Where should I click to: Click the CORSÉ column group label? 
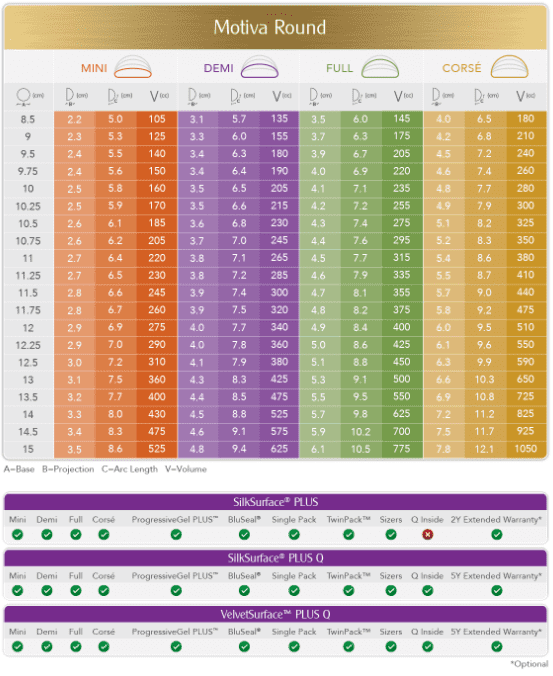point(462,68)
